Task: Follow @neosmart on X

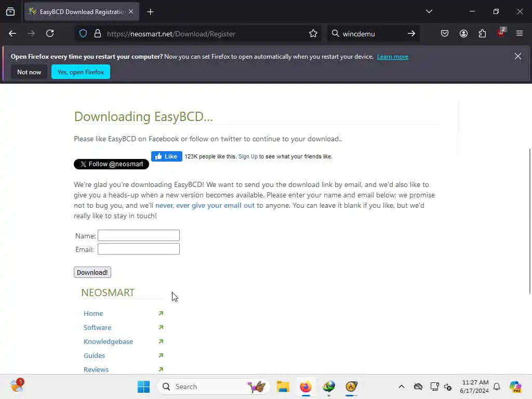Action: pos(111,164)
